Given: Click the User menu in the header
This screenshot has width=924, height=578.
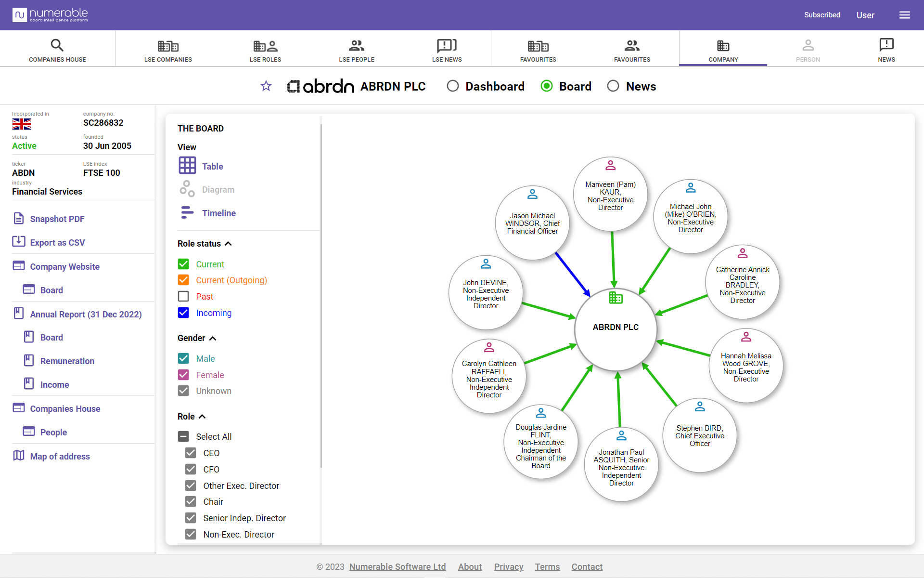Looking at the screenshot, I should [x=865, y=15].
